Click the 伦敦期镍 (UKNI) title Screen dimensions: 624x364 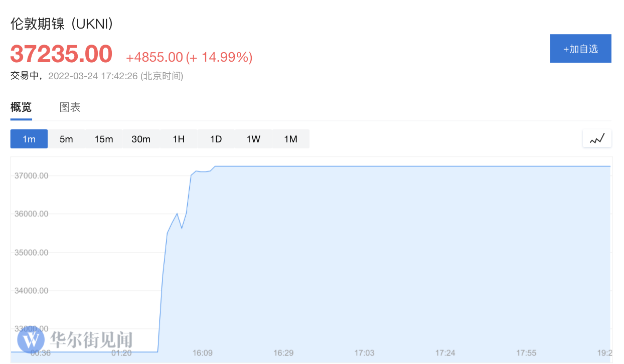coord(62,24)
